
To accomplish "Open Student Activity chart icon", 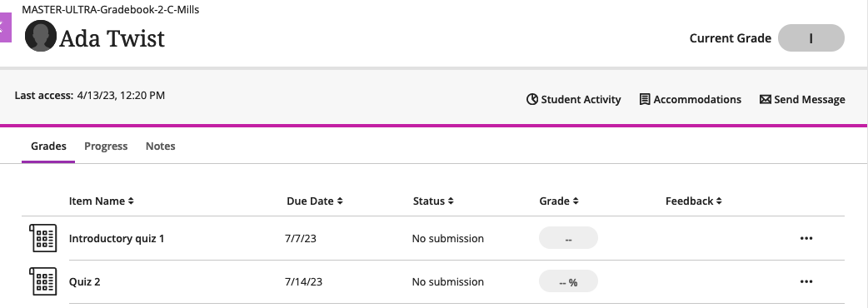I will coord(532,100).
